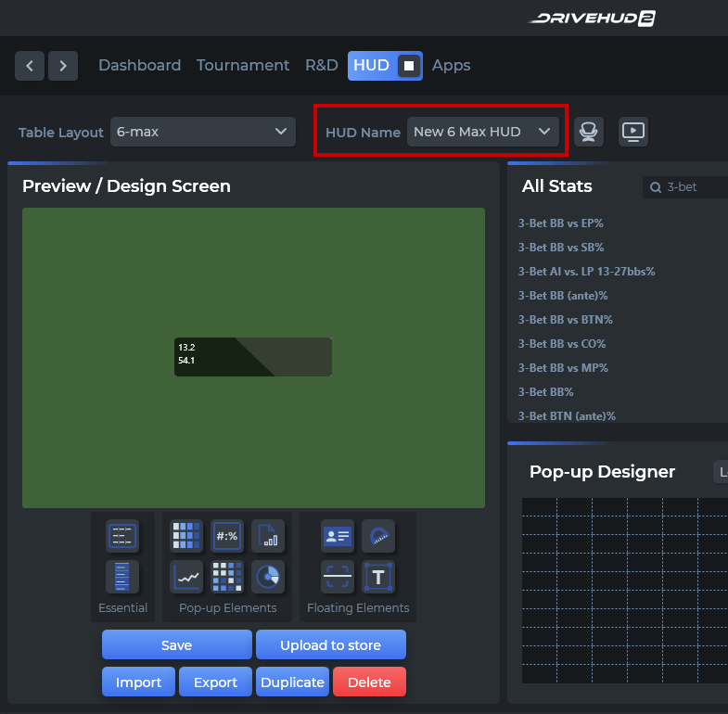Click Upload to store
The image size is (728, 714).
point(331,644)
